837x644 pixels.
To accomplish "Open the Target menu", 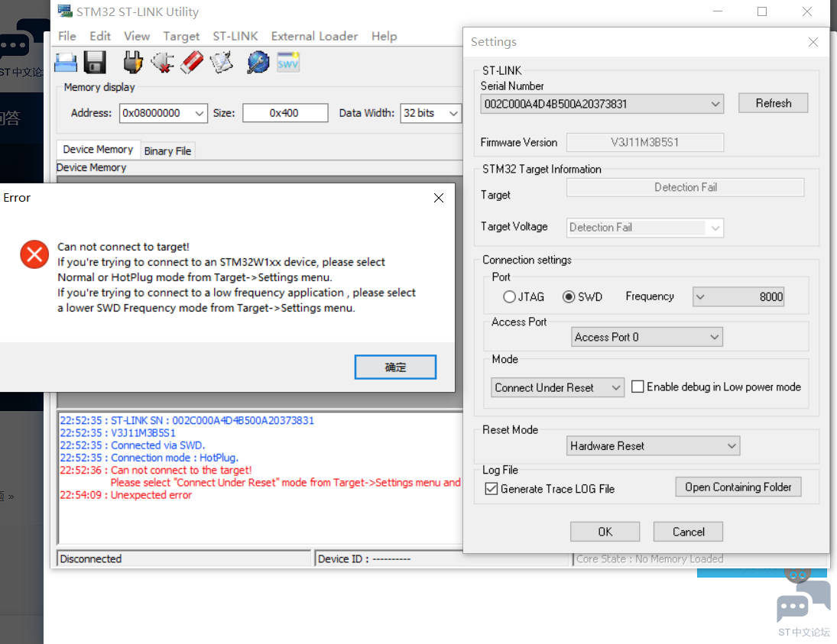I will click(181, 36).
